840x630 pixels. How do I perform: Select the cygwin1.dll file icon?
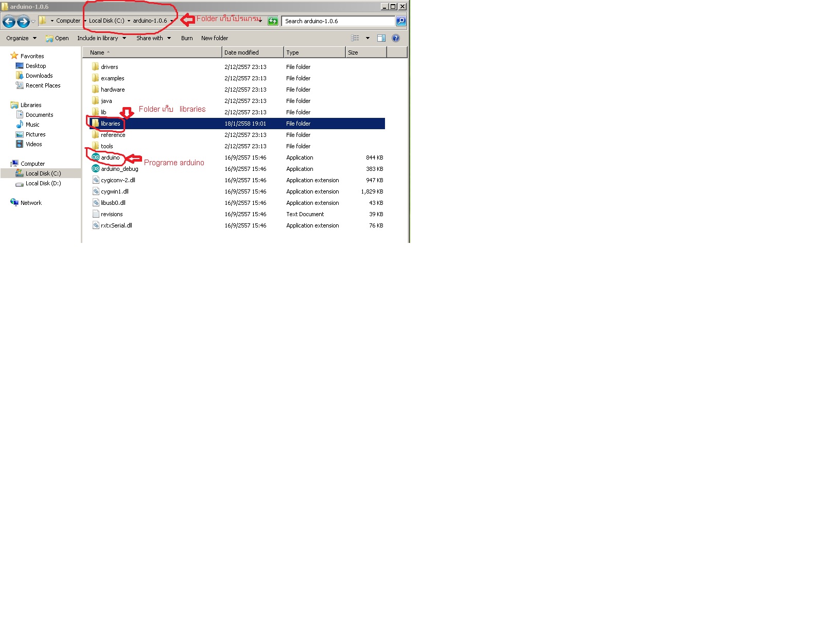coord(95,191)
